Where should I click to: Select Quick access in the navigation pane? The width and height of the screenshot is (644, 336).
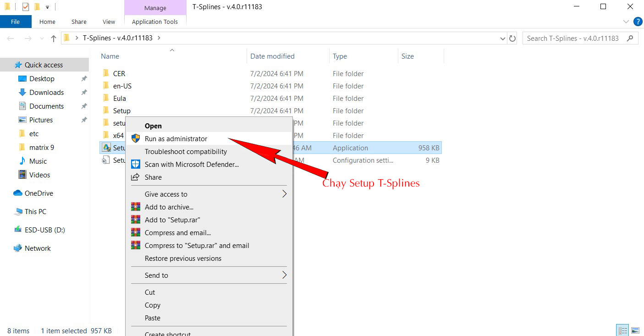point(44,65)
